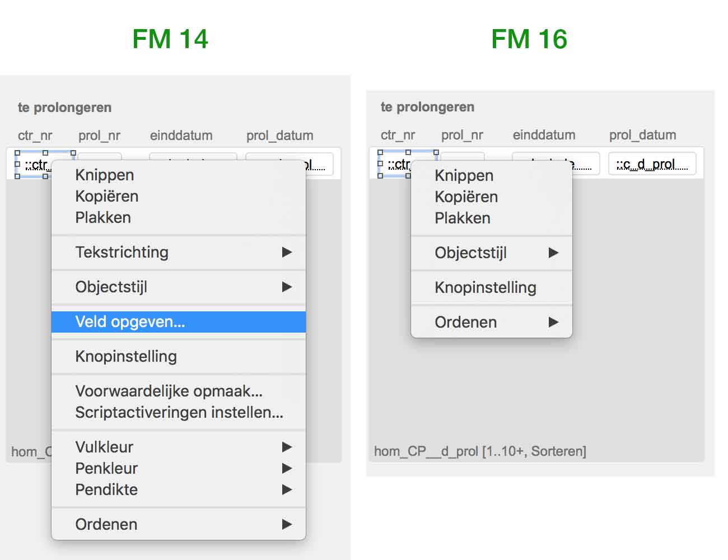Select Plakken in the FM 16 menu
The width and height of the screenshot is (728, 560).
coord(463,218)
